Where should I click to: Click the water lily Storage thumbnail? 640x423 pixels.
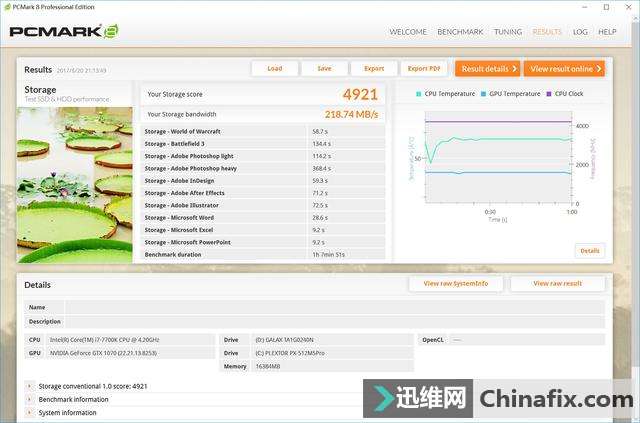[x=75, y=185]
